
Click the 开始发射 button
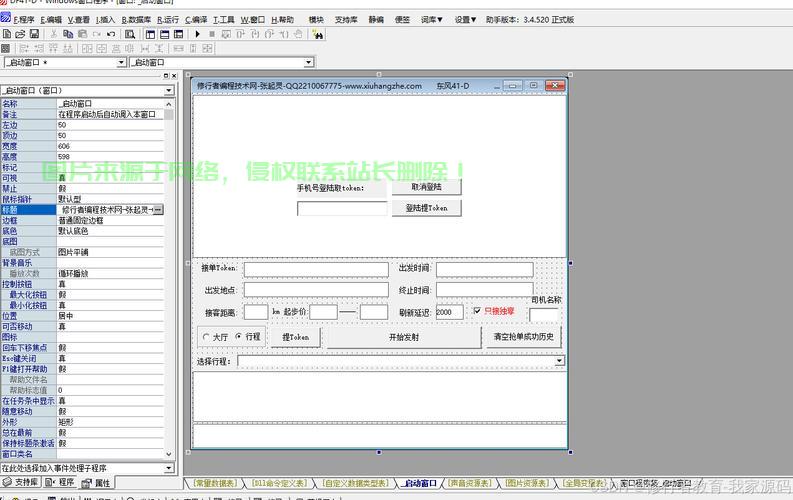tap(403, 337)
